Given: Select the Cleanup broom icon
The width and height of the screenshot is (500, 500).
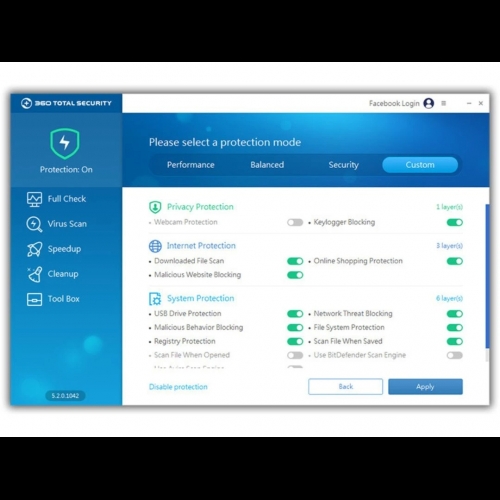Looking at the screenshot, I should pyautogui.click(x=34, y=274).
